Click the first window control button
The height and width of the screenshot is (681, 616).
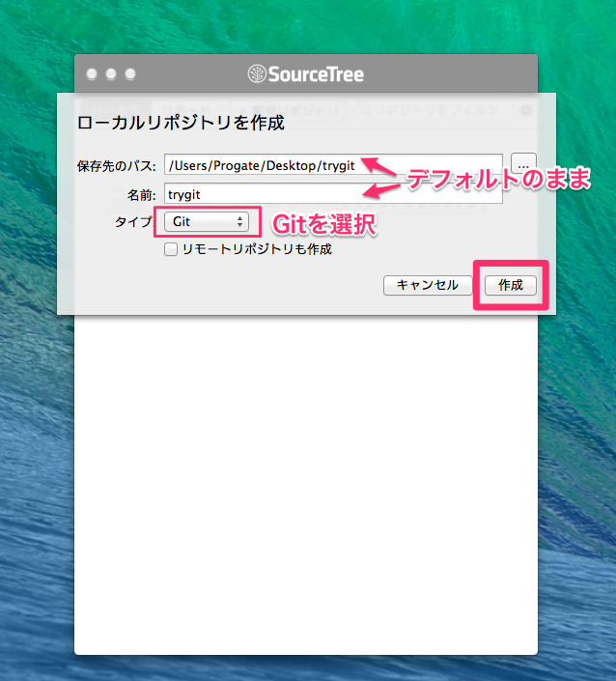pyautogui.click(x=92, y=74)
